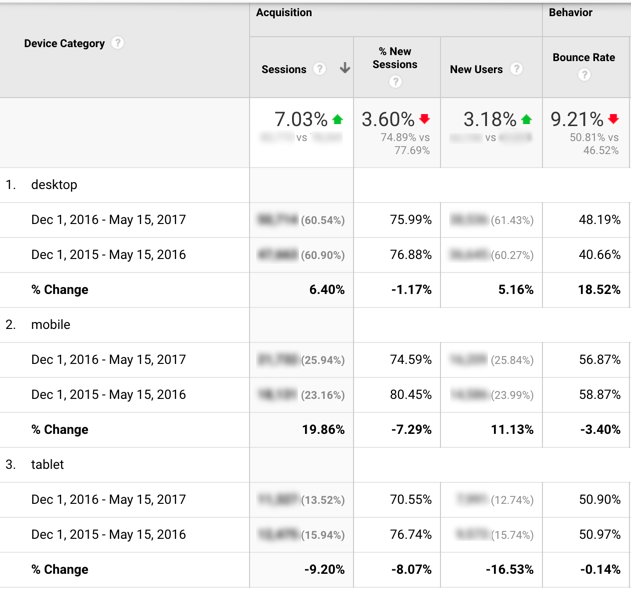
Task: Select the Acquisition column group header
Action: click(x=284, y=12)
